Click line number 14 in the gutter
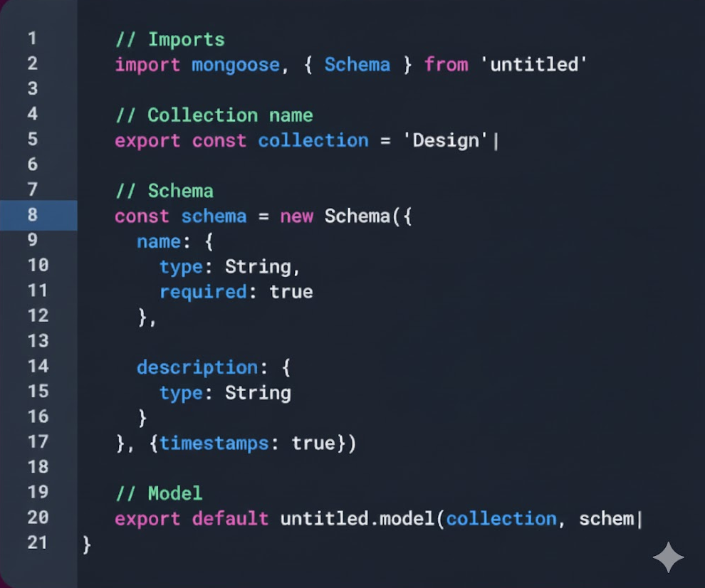This screenshot has height=588, width=705. pyautogui.click(x=38, y=367)
